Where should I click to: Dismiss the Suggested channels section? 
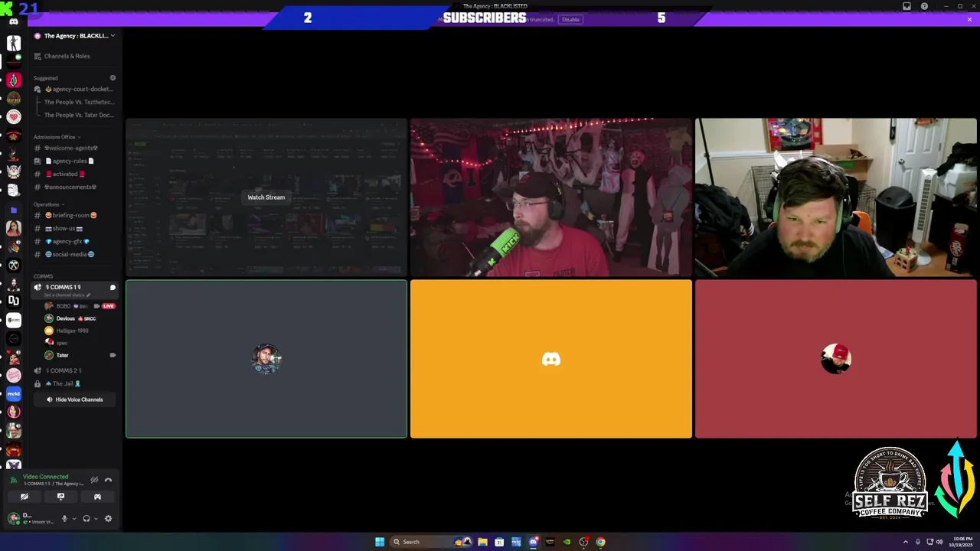pyautogui.click(x=113, y=78)
